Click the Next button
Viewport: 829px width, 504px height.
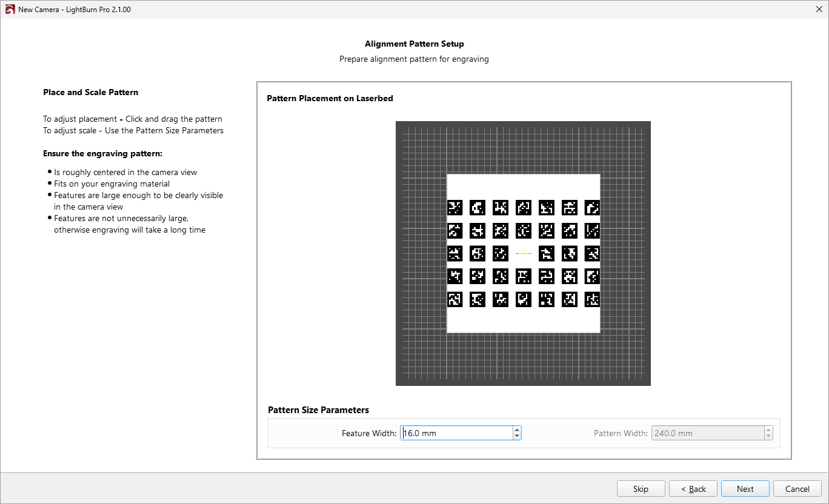745,489
